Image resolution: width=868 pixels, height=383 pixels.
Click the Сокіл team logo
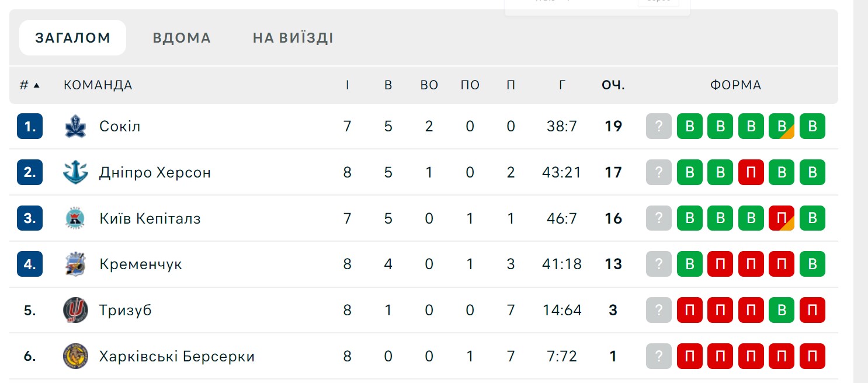75,126
